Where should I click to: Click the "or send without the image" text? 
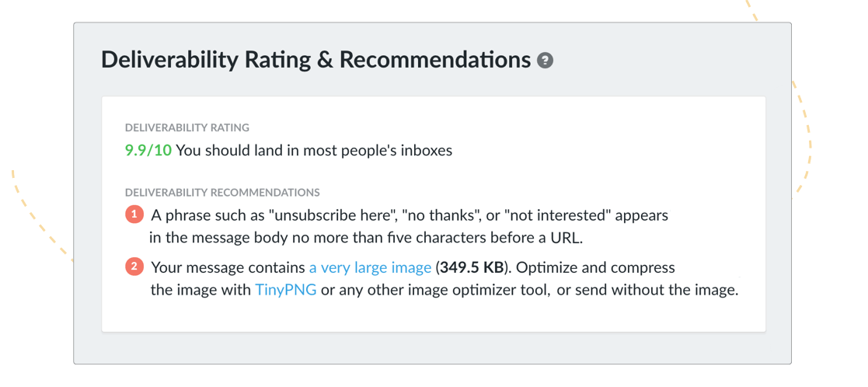[x=647, y=290]
